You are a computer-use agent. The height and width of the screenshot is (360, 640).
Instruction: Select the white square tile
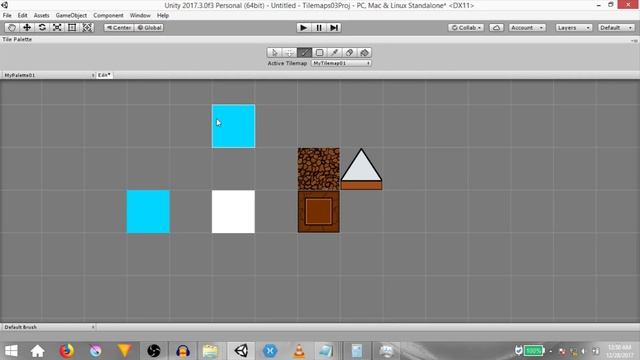[233, 211]
